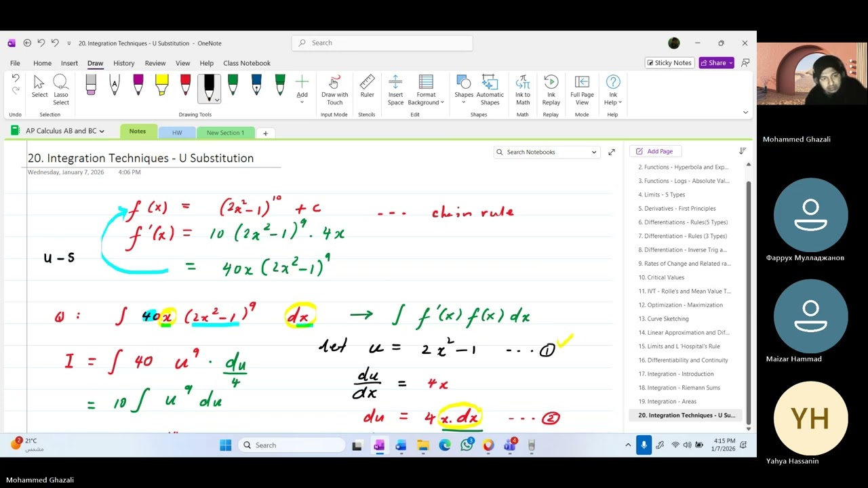This screenshot has width=868, height=488.
Task: Select the text pen with letter A
Action: coord(114,85)
